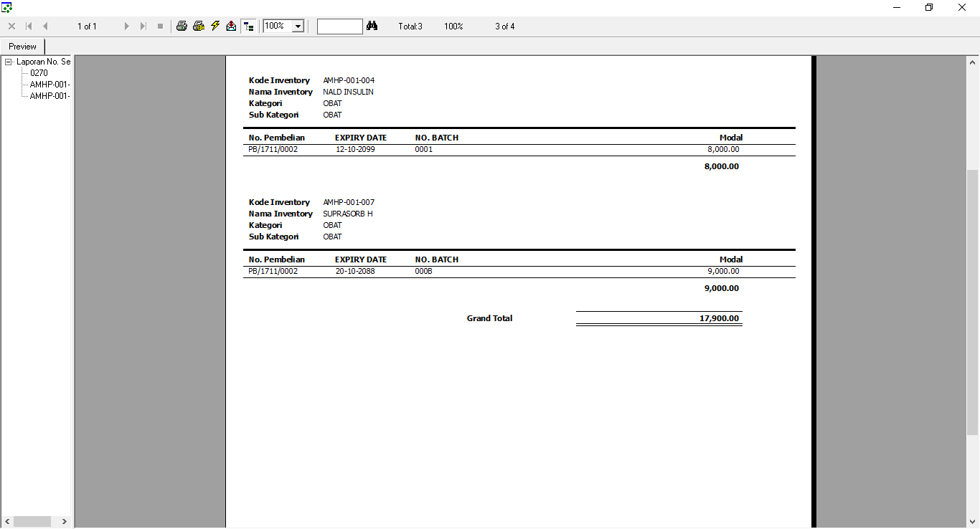980x529 pixels.
Task: Click inventory code AMHP-001-004
Action: tap(349, 80)
